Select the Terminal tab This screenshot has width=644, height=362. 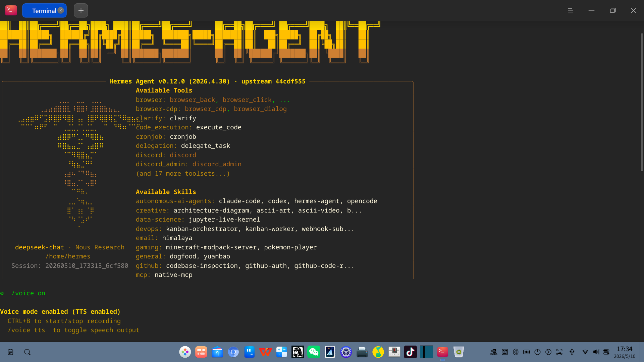44,11
